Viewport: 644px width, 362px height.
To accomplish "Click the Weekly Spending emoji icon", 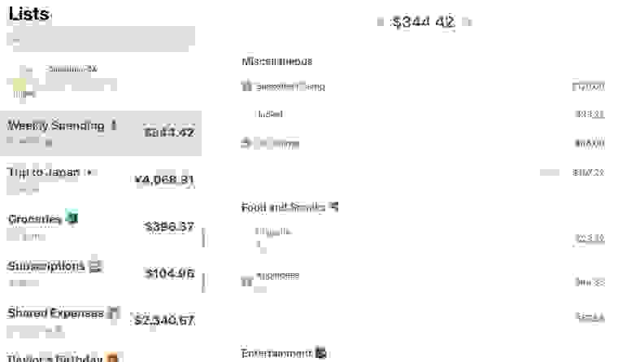I will click(x=114, y=125).
